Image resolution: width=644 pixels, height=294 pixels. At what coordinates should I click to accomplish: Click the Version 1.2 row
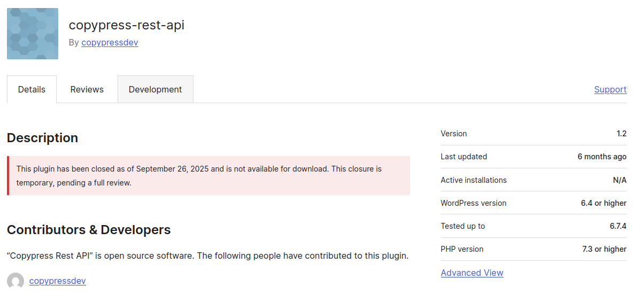(533, 134)
